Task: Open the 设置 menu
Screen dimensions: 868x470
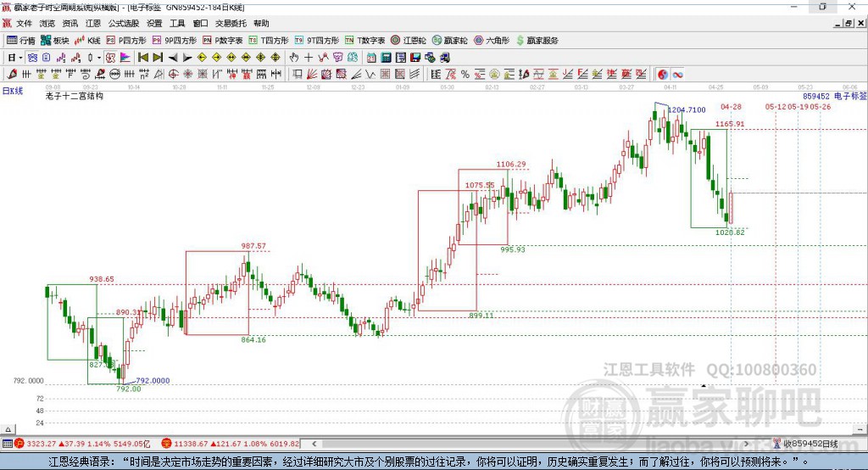Action: point(154,23)
